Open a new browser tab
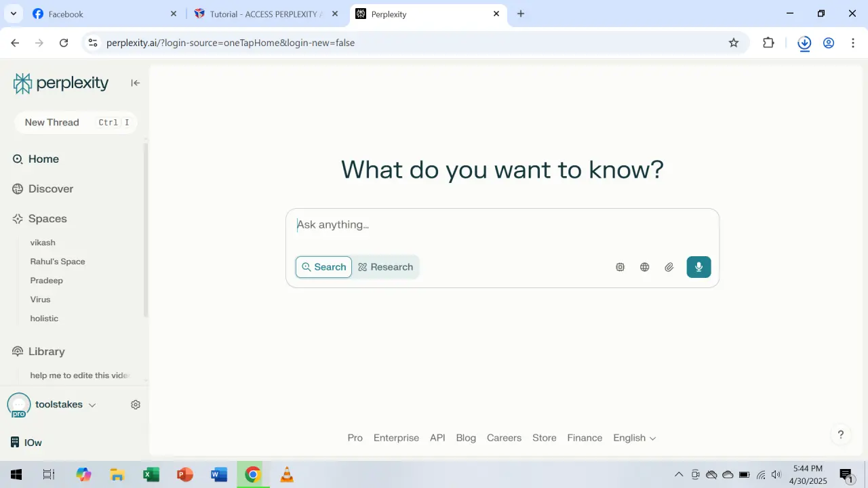868x488 pixels. [x=521, y=14]
